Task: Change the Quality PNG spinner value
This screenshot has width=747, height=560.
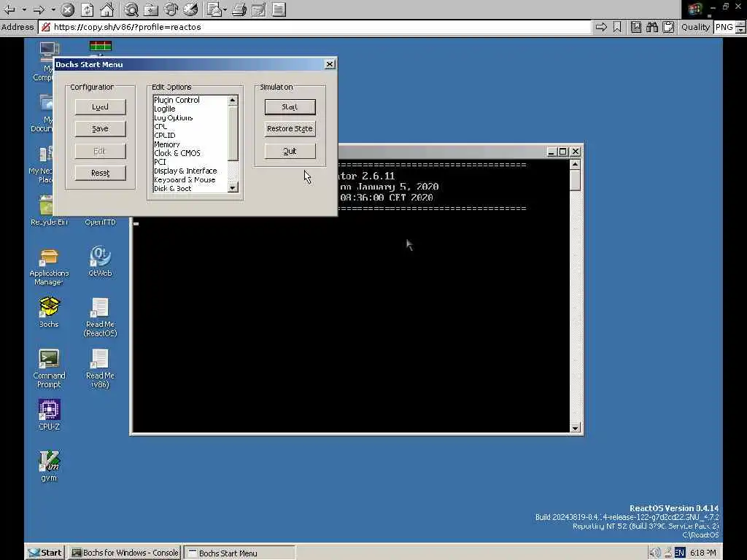Action: [741, 27]
